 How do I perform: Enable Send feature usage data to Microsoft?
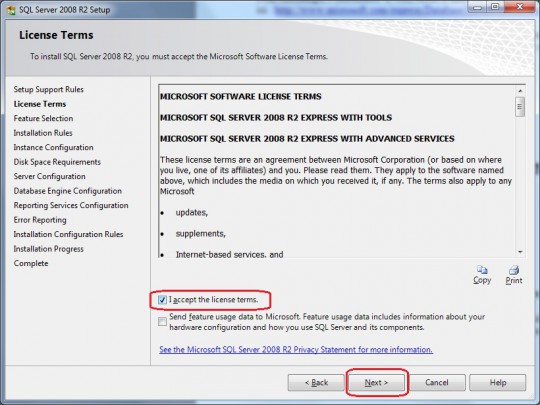tap(162, 322)
